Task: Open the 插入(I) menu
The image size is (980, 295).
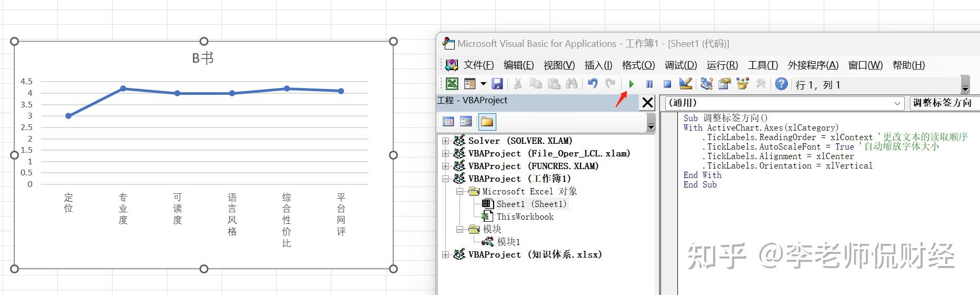Action: click(598, 65)
